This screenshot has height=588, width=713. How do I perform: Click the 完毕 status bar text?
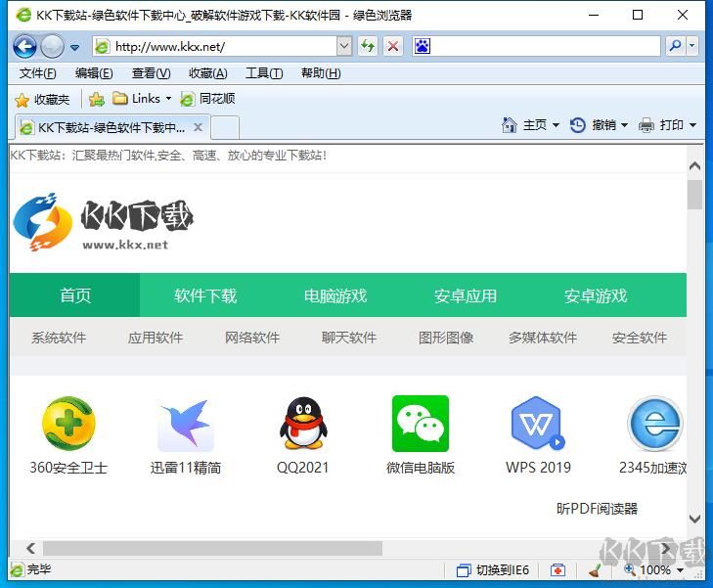[x=39, y=569]
